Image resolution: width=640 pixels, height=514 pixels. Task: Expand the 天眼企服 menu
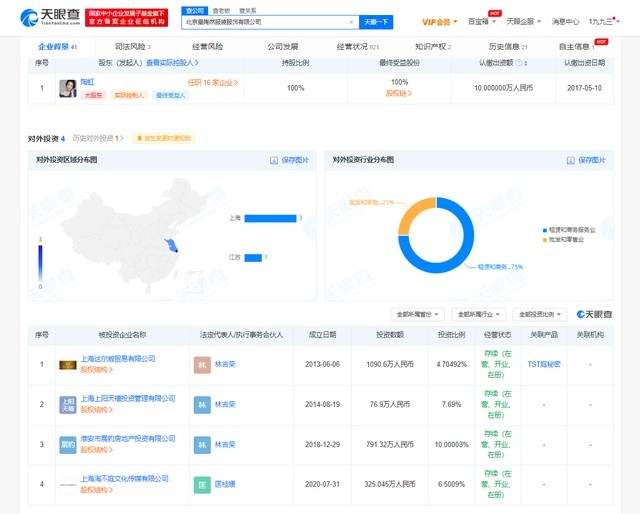coord(524,22)
